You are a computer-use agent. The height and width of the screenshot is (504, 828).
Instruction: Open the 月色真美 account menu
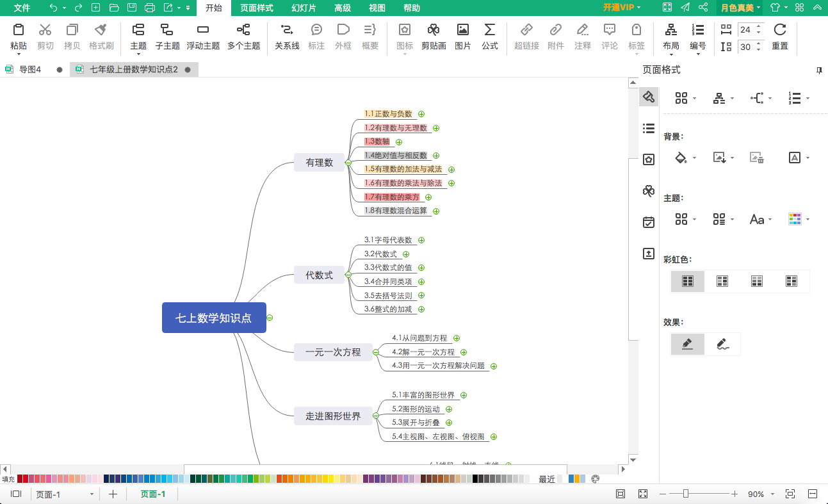point(740,8)
